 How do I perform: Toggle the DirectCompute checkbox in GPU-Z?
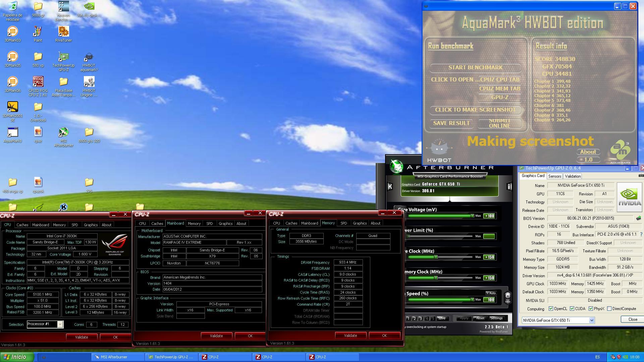(609, 309)
